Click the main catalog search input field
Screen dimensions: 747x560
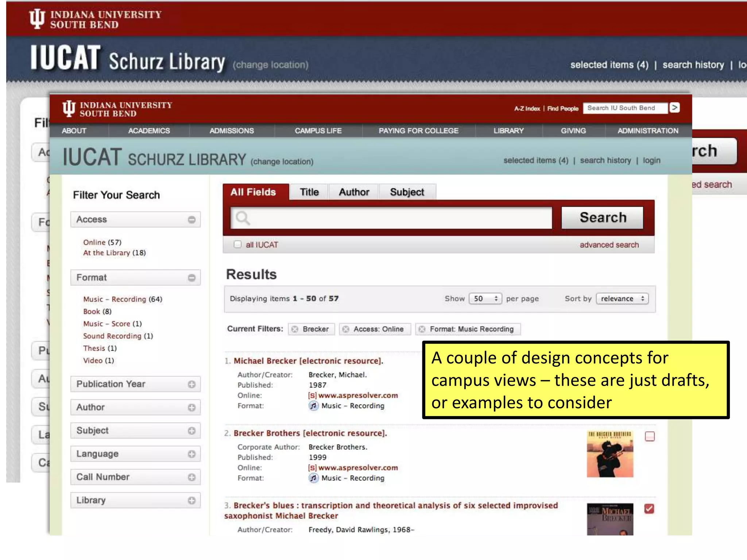pos(391,218)
